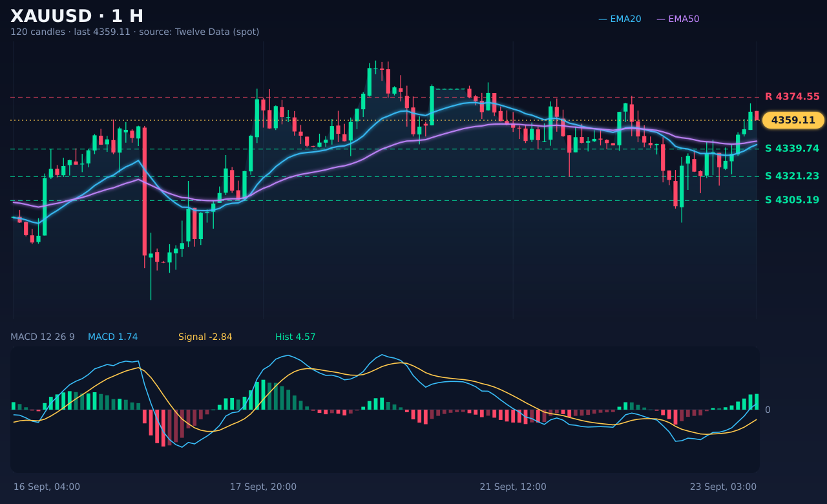
Task: Click the MACD 1.74 value readout
Action: pyautogui.click(x=113, y=337)
